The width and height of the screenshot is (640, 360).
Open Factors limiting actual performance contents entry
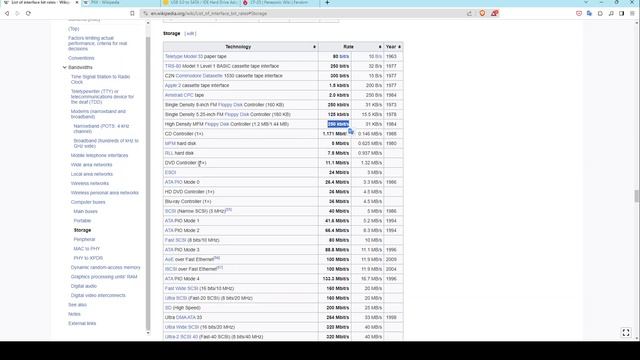98,43
